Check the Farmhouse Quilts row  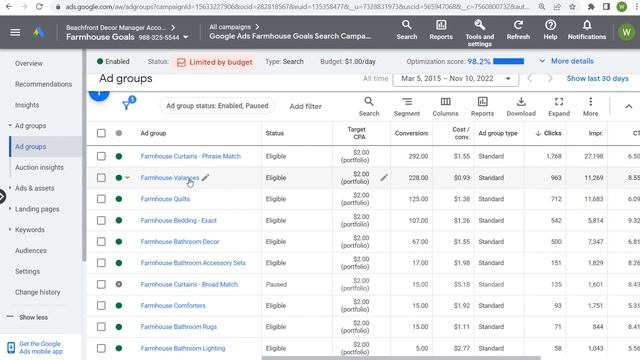pos(101,199)
